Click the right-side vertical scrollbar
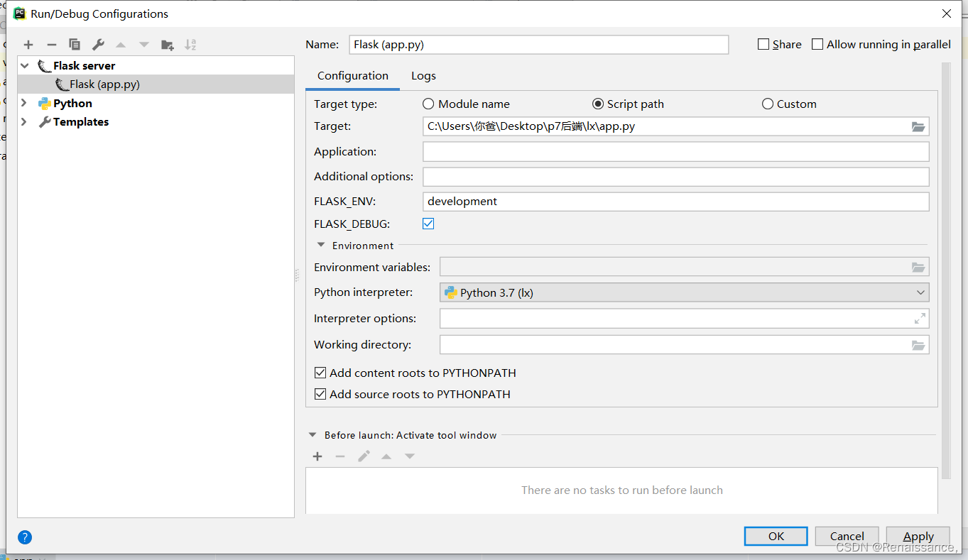The image size is (968, 560). [946, 270]
